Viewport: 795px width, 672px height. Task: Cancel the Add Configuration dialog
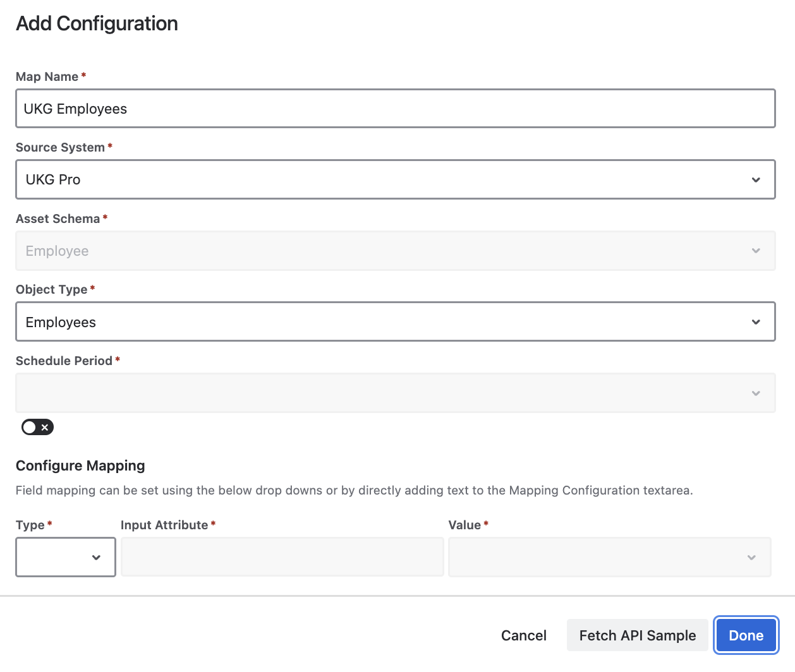(524, 635)
